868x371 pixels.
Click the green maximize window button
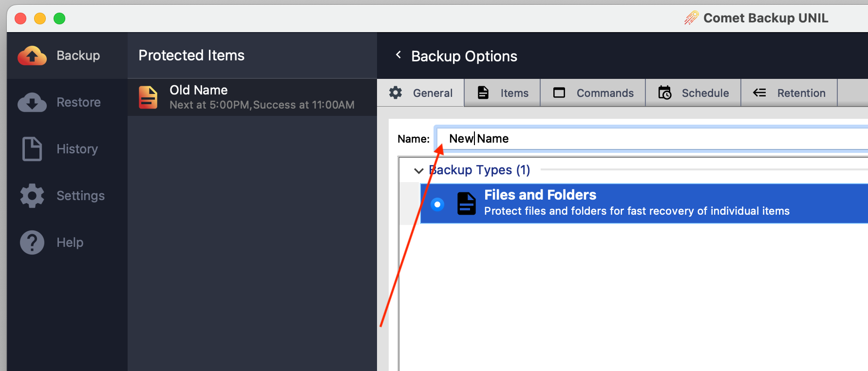point(59,19)
